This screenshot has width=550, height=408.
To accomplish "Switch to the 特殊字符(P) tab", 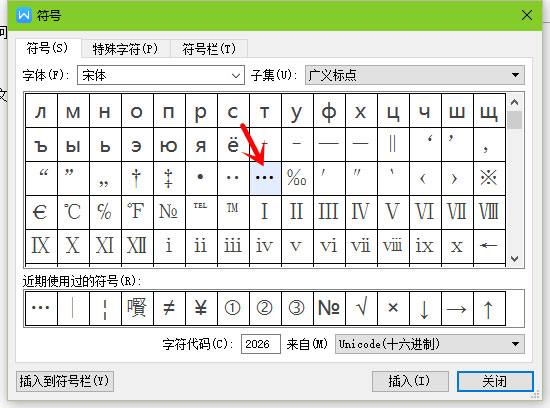I will (x=126, y=49).
